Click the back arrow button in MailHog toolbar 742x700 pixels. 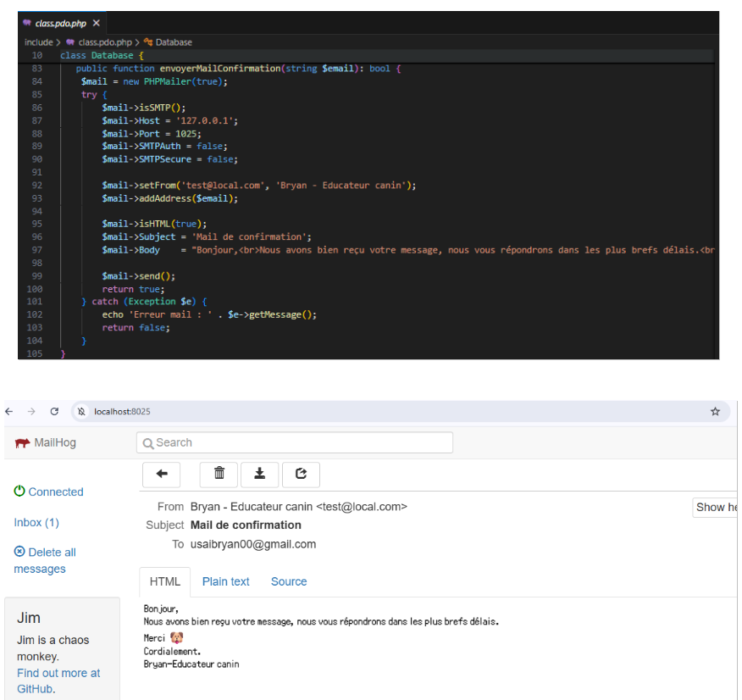[x=162, y=475]
